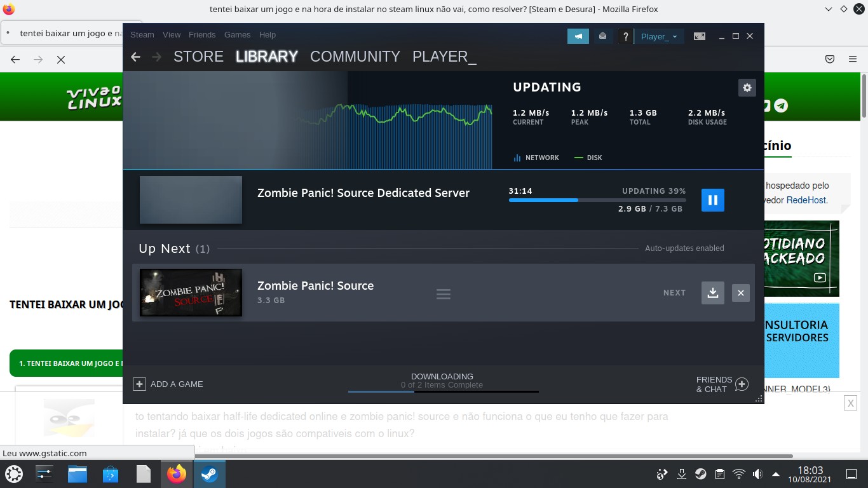Save page to Pocket in Firefox
The image size is (868, 488).
[x=830, y=59]
